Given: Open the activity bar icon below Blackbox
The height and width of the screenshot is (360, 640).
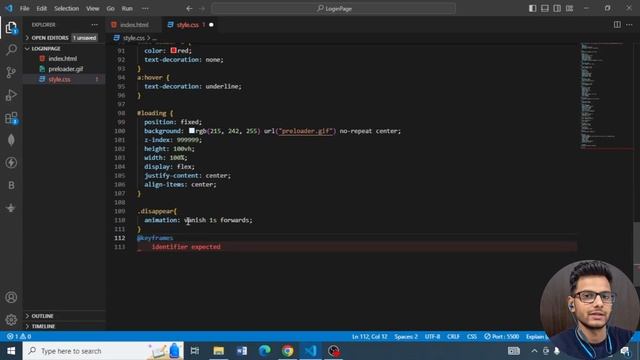Looking at the screenshot, I should click(11, 208).
